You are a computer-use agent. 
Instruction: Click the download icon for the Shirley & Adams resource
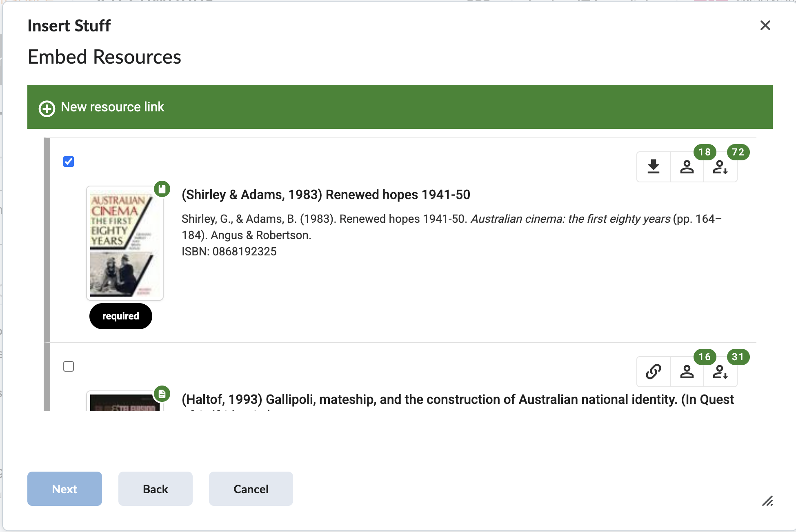(653, 166)
